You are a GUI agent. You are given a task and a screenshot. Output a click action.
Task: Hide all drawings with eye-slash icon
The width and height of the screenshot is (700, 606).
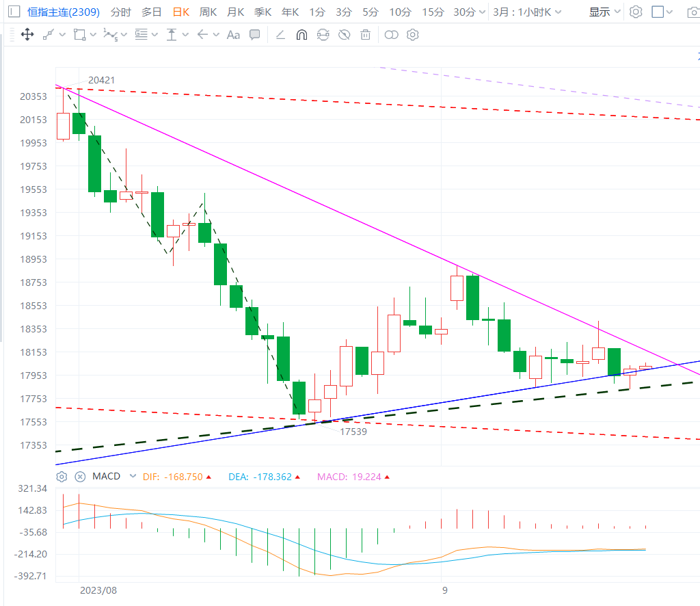pos(345,34)
